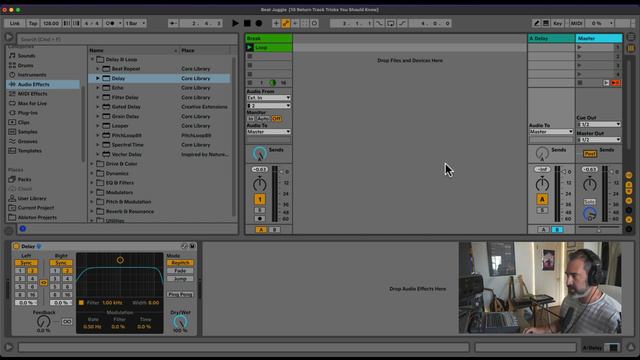The image size is (640, 360).
Task: Switch to Arrangement view via top-right selector
Action: click(631, 38)
